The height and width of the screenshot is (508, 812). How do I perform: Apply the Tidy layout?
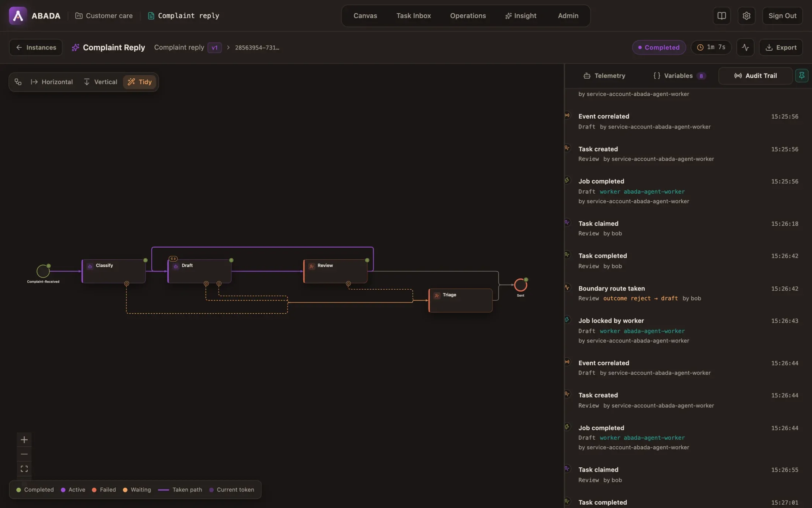point(140,82)
